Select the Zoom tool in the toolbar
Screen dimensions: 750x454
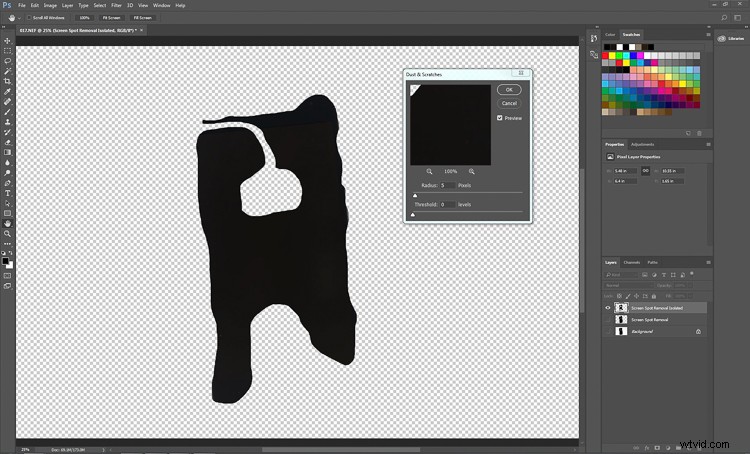7,234
